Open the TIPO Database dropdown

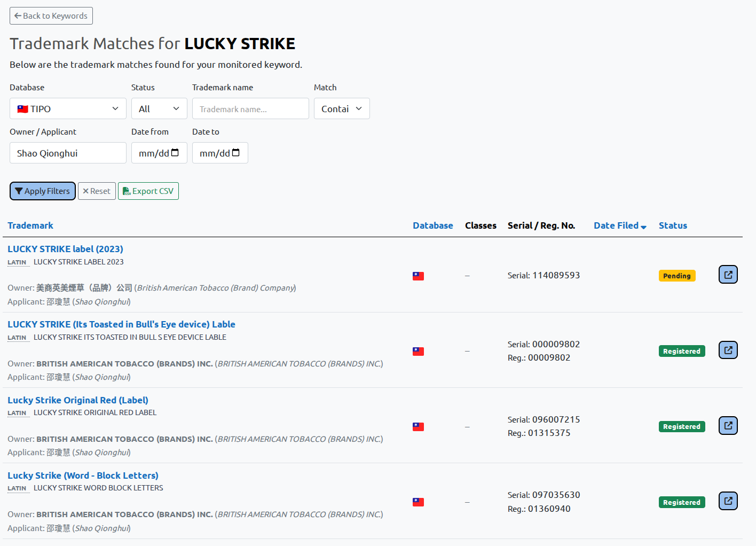(x=68, y=108)
